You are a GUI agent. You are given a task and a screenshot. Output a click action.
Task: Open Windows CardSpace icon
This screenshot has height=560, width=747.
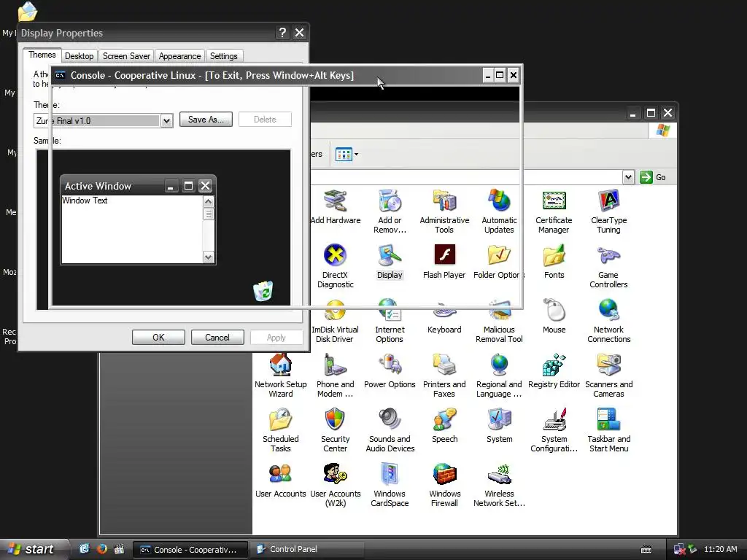[390, 474]
